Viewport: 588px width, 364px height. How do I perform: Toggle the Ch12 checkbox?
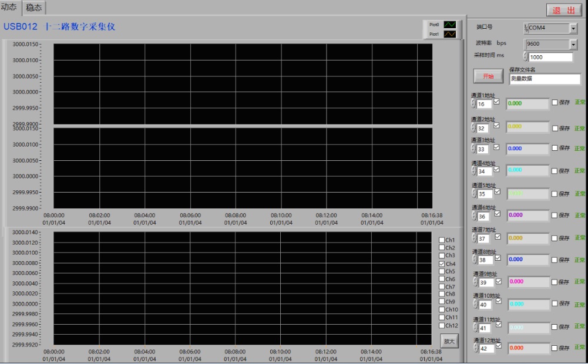[442, 325]
